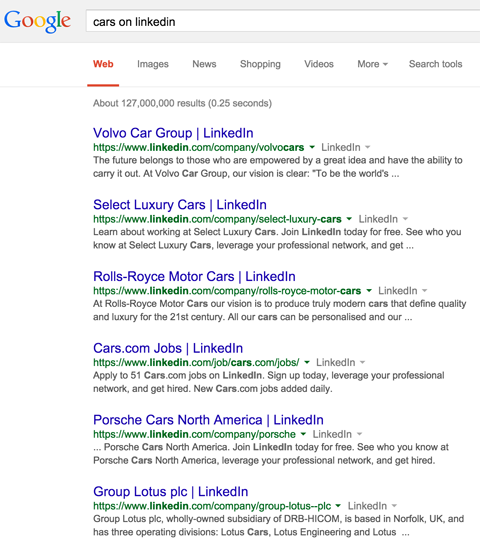Expand green arrow after volvocars URL

click(312, 147)
